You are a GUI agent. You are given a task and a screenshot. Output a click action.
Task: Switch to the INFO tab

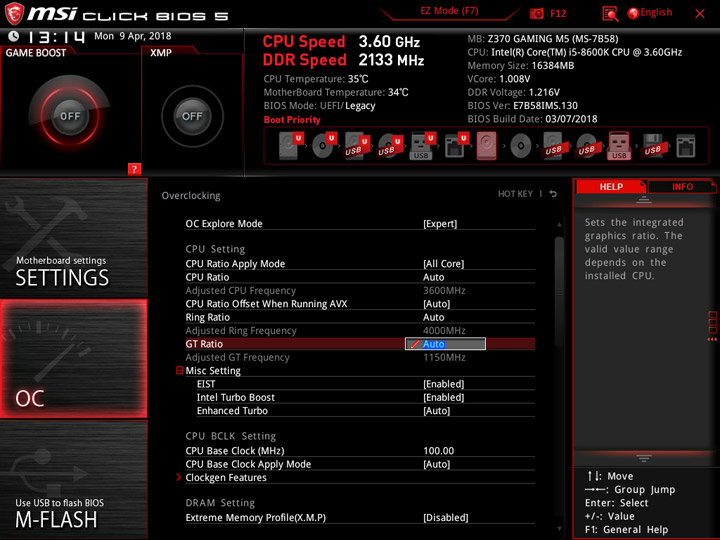click(682, 186)
